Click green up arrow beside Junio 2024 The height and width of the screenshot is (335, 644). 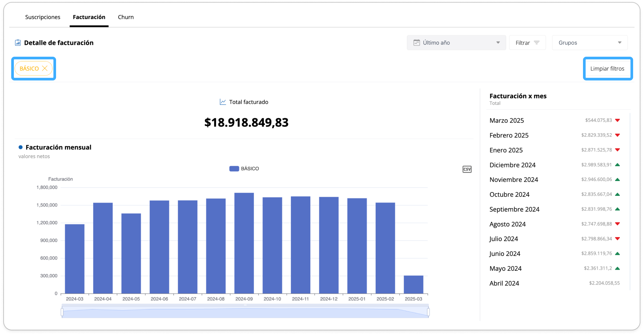617,254
